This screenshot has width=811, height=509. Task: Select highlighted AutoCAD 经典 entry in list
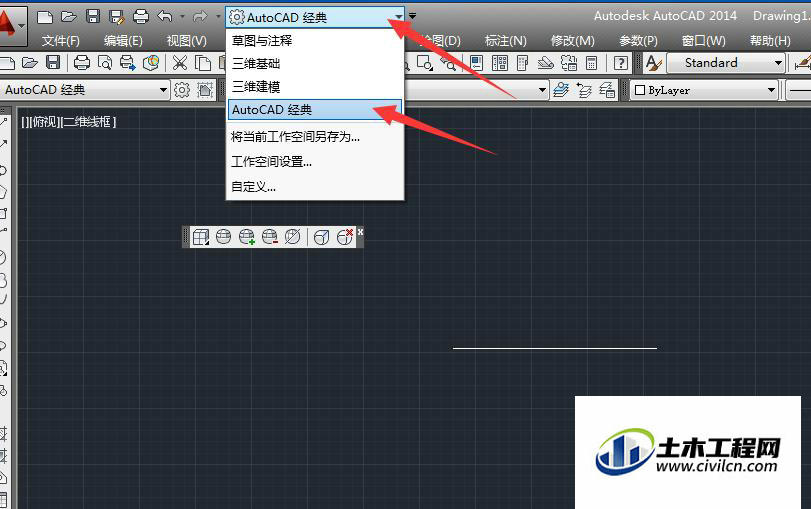pos(315,110)
